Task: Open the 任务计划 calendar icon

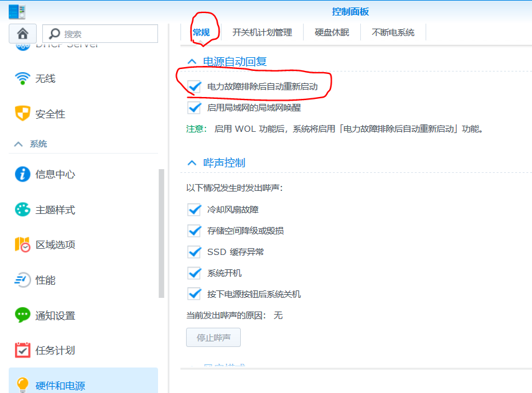Action: coord(23,350)
